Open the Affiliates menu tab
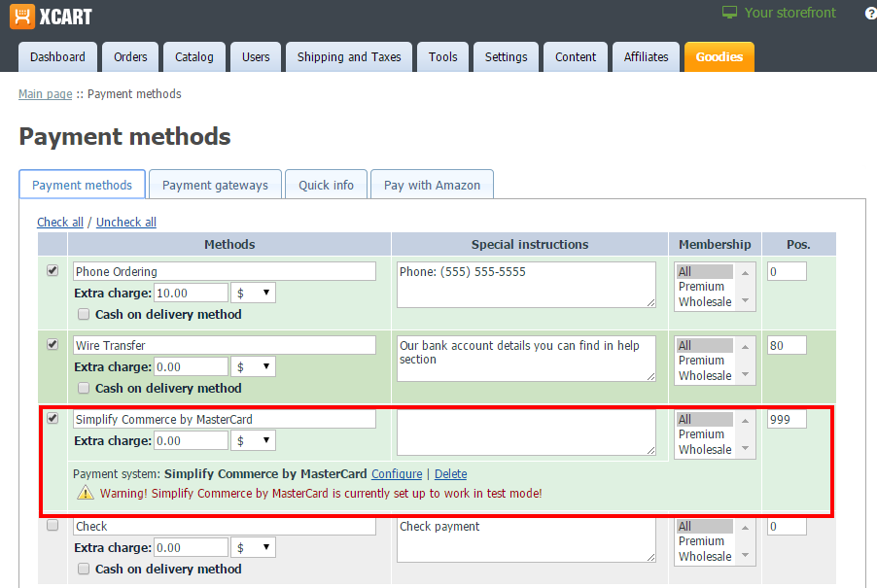Screen dimensions: 877x588 (646, 57)
